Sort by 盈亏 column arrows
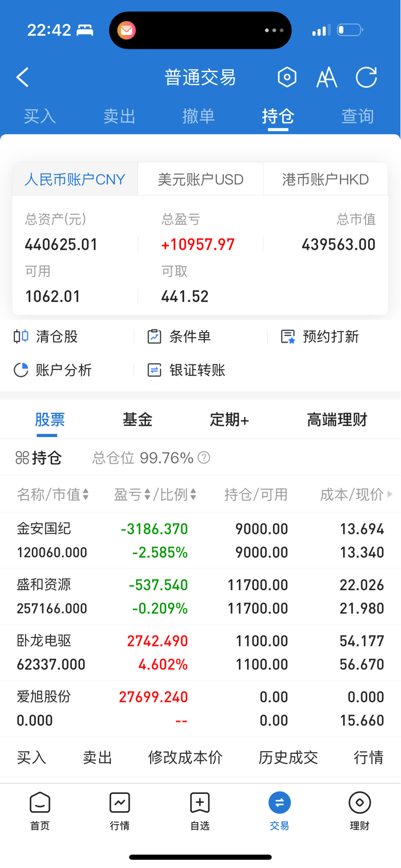Image resolution: width=401 pixels, height=868 pixels. (x=148, y=494)
